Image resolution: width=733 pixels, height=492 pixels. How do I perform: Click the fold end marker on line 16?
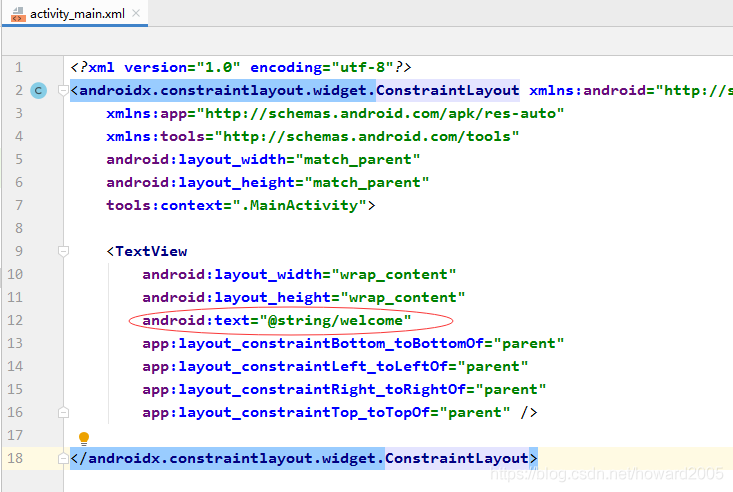64,412
